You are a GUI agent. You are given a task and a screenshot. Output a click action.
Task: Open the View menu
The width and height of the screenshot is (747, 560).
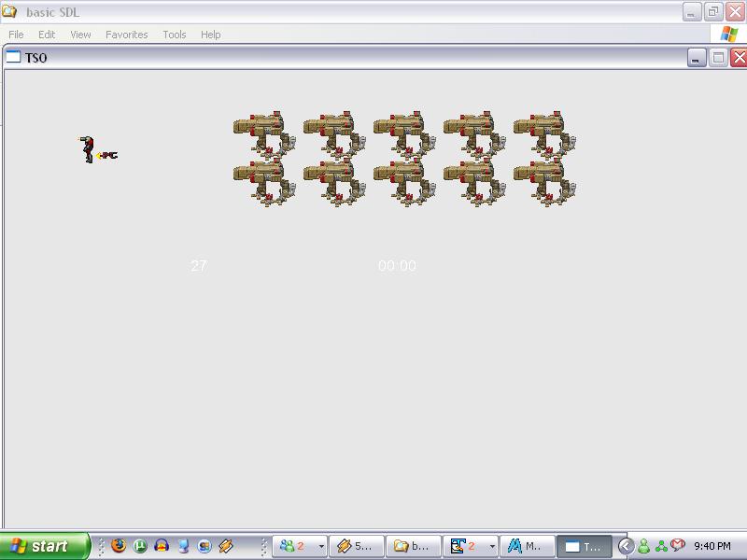pos(80,35)
